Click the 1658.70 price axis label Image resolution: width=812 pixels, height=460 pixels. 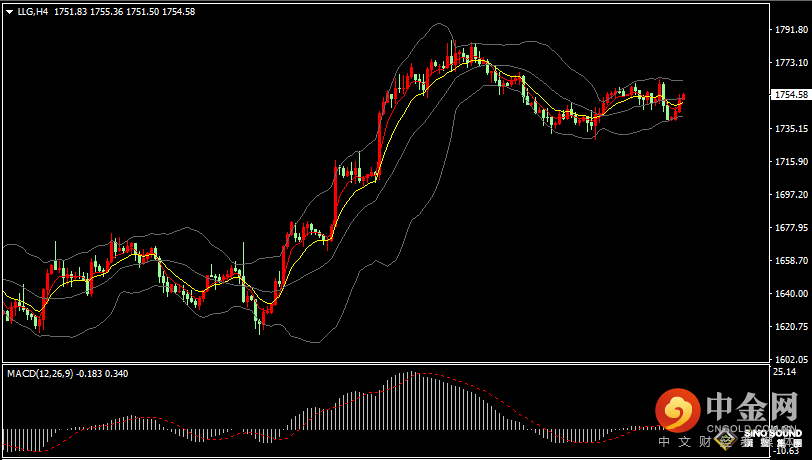(x=791, y=261)
